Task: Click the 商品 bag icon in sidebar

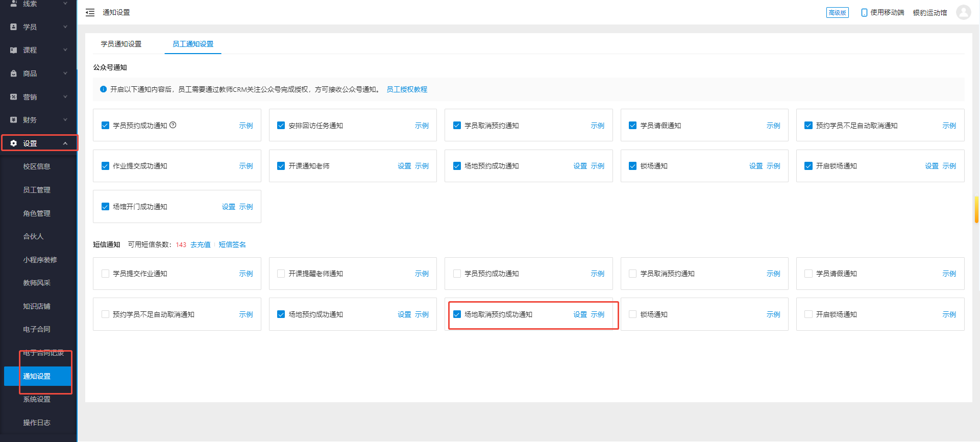Action: [14, 73]
